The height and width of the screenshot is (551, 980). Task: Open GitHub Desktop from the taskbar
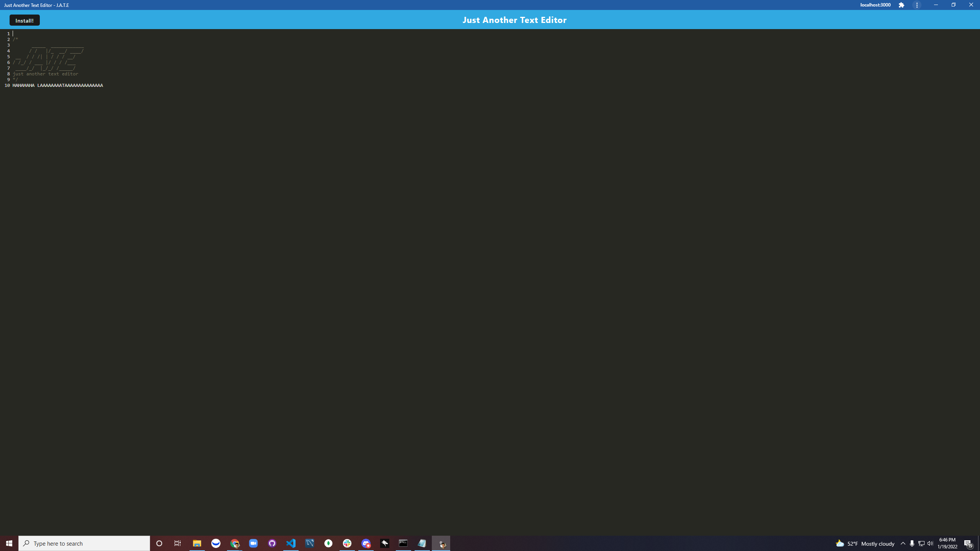click(x=272, y=543)
